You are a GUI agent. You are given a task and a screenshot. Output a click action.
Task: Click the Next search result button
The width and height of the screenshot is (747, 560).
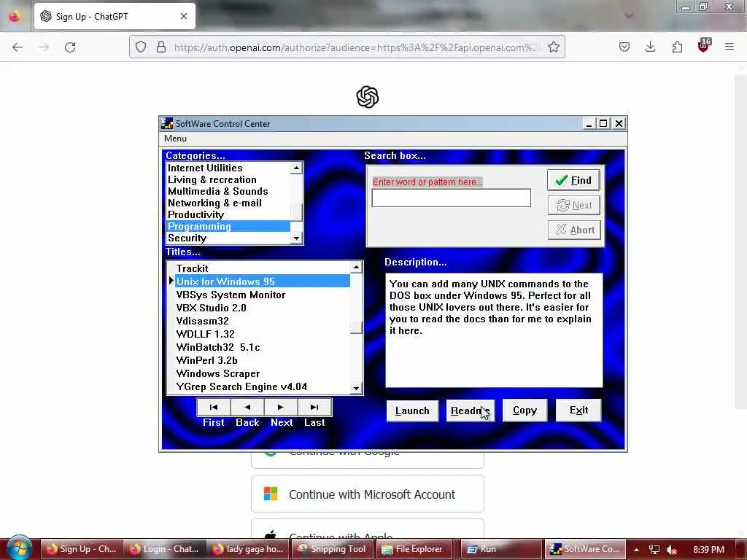point(573,205)
